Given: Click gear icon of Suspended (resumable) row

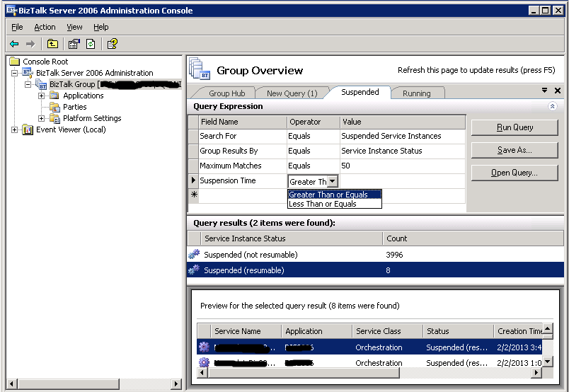Looking at the screenshot, I should 194,270.
